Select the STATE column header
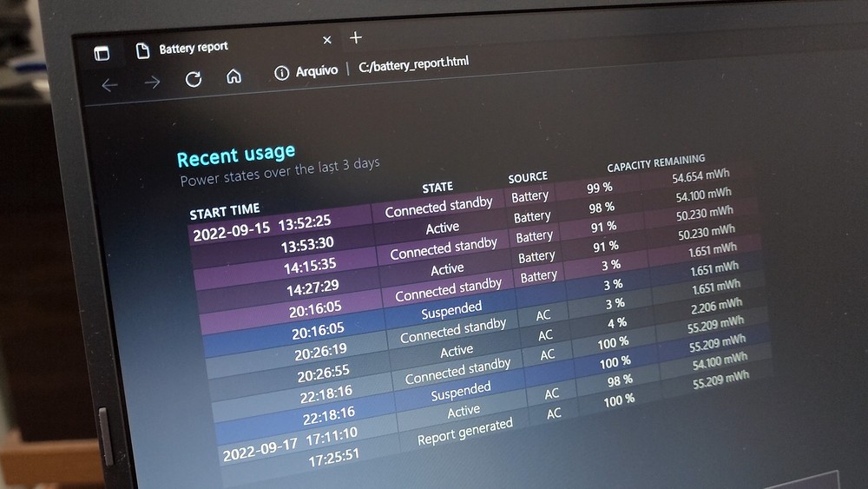The image size is (868, 489). pyautogui.click(x=437, y=188)
